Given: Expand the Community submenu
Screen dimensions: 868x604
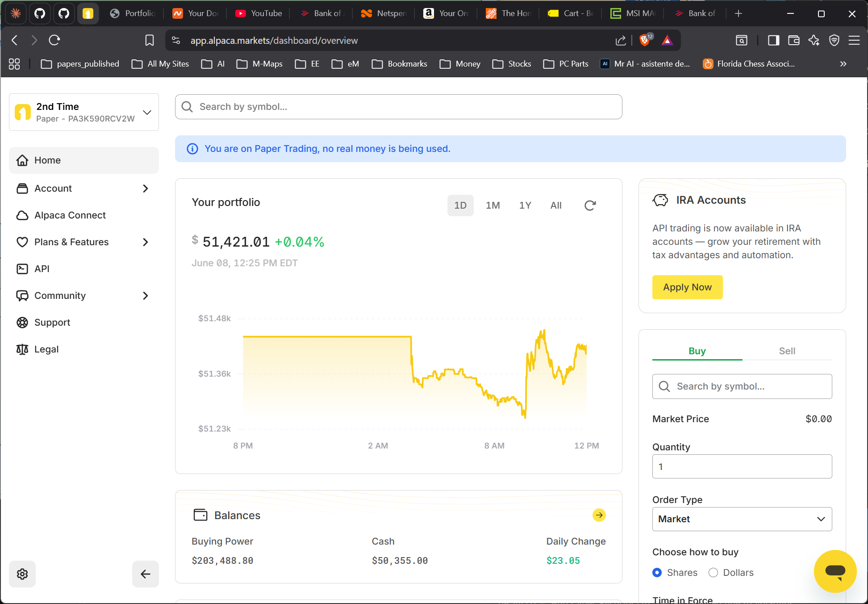Looking at the screenshot, I should [x=145, y=296].
